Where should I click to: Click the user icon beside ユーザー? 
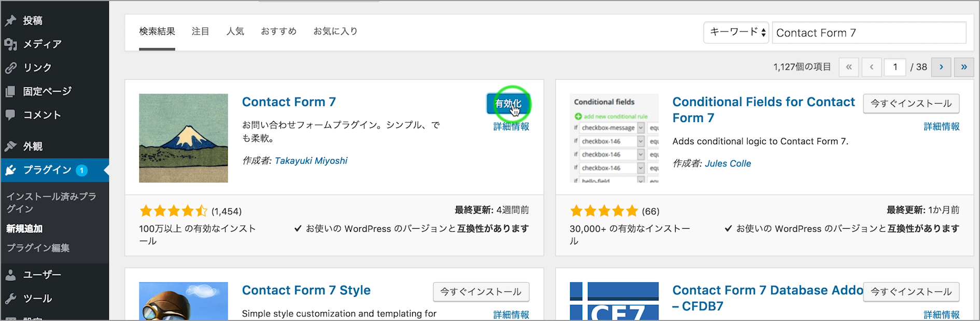point(10,275)
